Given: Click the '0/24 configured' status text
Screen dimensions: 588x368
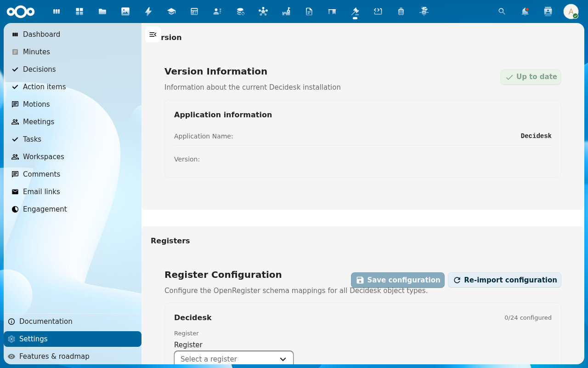Looking at the screenshot, I should click(528, 318).
